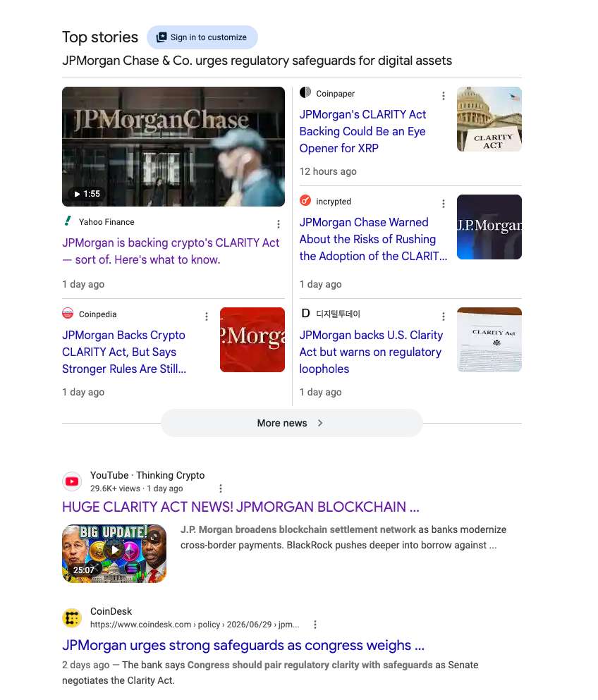
Task: Open Coinpaper story three-dot menu
Action: click(x=444, y=96)
